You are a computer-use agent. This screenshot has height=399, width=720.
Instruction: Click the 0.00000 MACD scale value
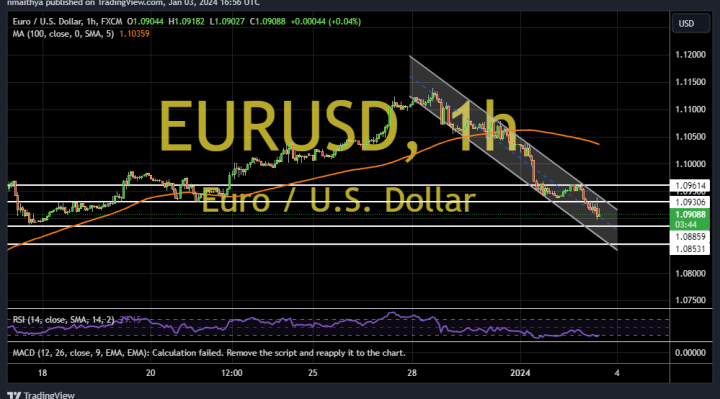[x=690, y=353]
